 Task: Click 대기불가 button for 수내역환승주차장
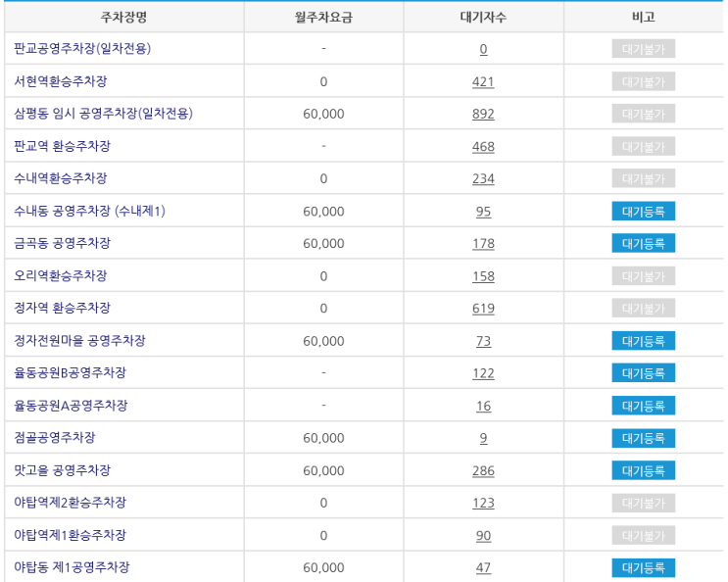[x=643, y=178]
